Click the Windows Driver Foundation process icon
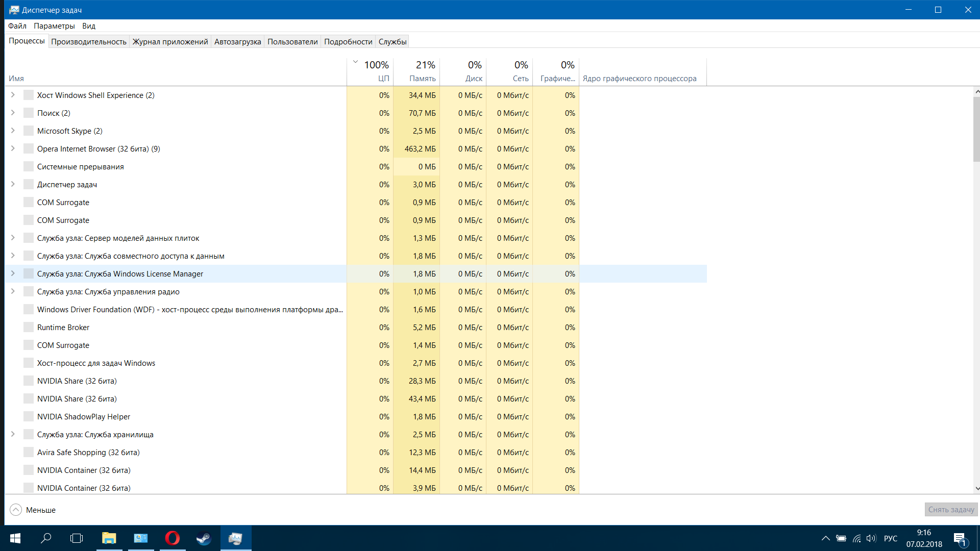Image resolution: width=980 pixels, height=551 pixels. point(29,309)
